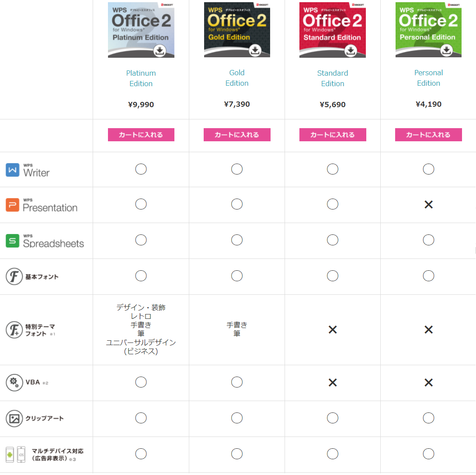The image size is (476, 475).
Task: Click the Writer row label text
Action: 36,171
